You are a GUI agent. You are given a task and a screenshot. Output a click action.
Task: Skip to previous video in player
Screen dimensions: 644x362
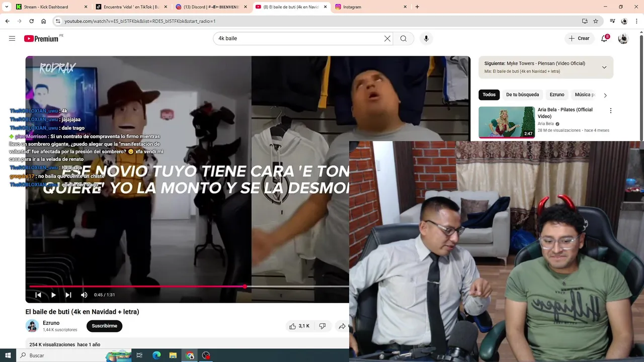[x=38, y=295]
